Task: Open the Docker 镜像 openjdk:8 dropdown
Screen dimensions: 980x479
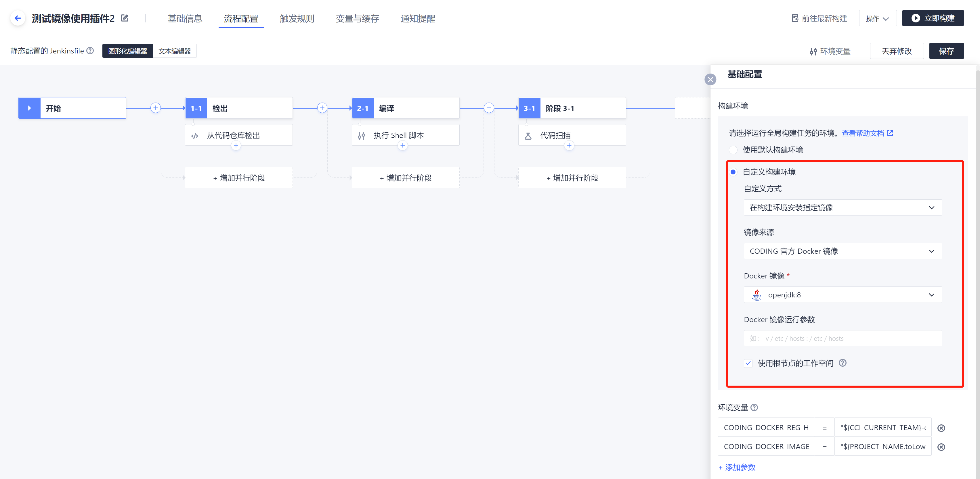Action: [x=843, y=295]
